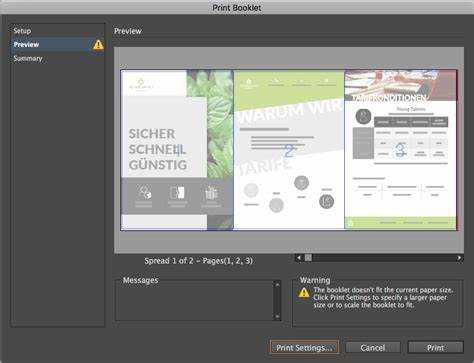474x363 pixels.
Task: Click the TARIFKONDITIONEN page preview
Action: point(400,150)
